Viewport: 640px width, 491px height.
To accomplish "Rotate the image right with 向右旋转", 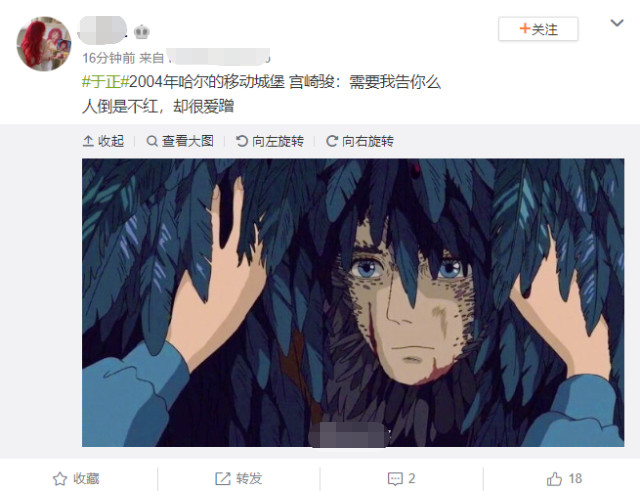I will click(x=360, y=141).
